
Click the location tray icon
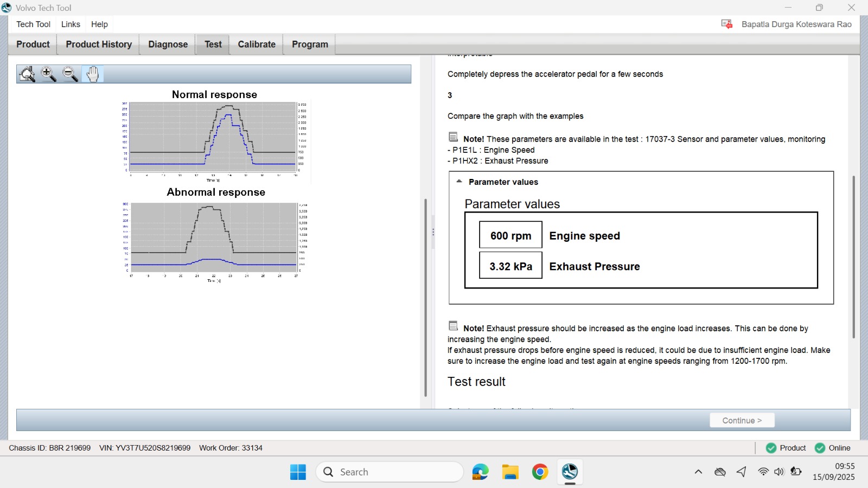[x=742, y=472]
